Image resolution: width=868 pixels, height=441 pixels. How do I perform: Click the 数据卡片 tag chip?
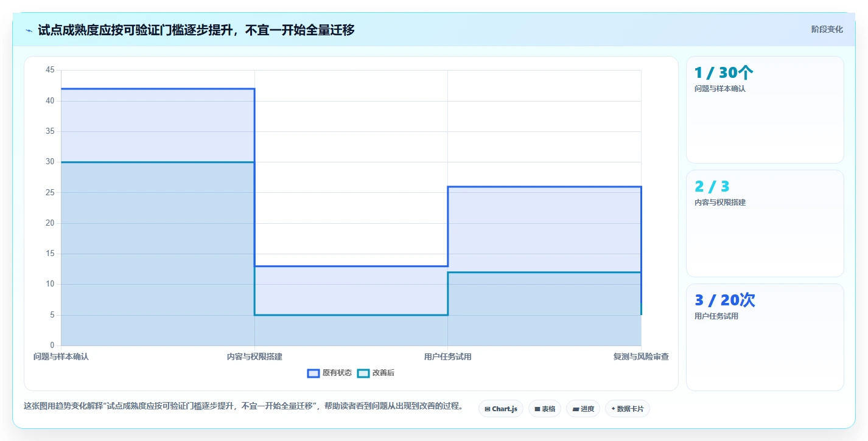pos(628,409)
